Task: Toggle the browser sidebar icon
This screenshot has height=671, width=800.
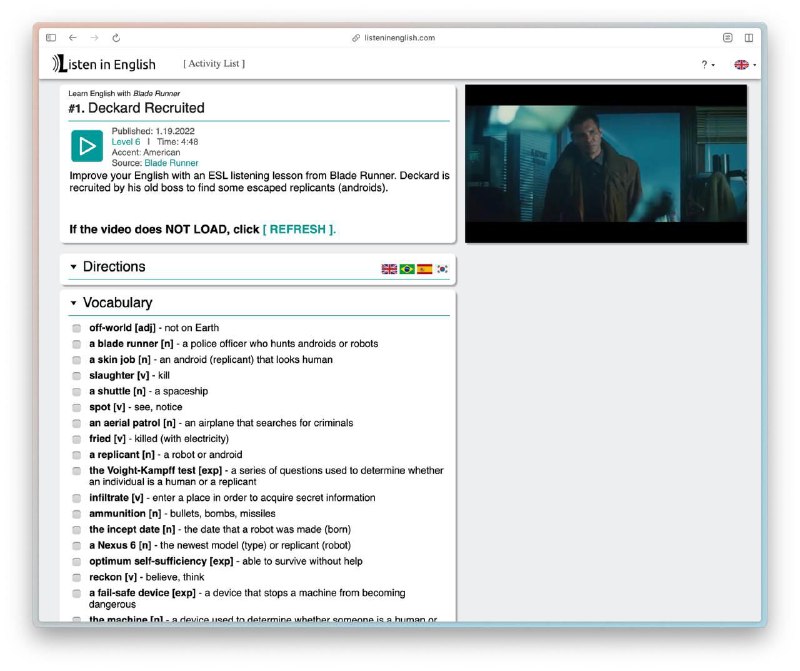Action: [x=51, y=38]
